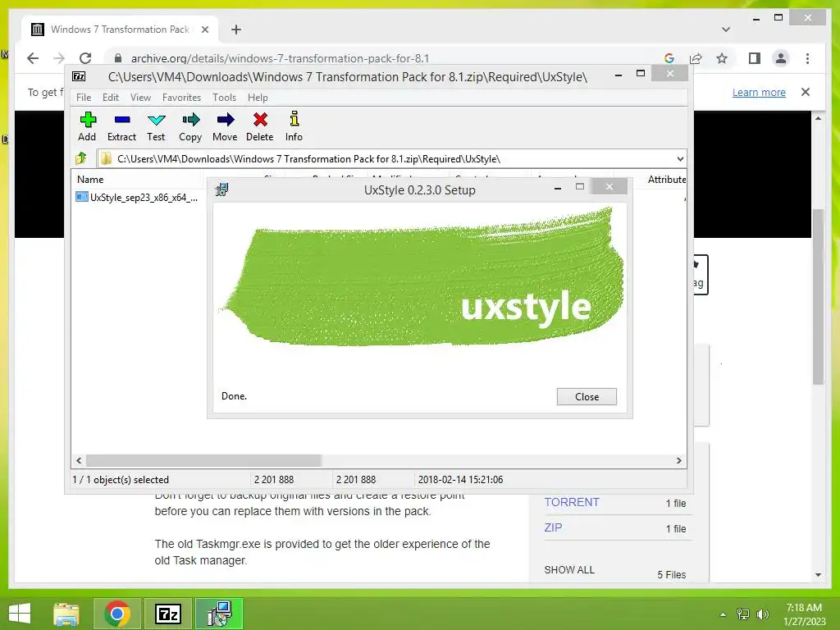Open the Edit menu in 7-Zip
The height and width of the screenshot is (630, 840).
[111, 98]
